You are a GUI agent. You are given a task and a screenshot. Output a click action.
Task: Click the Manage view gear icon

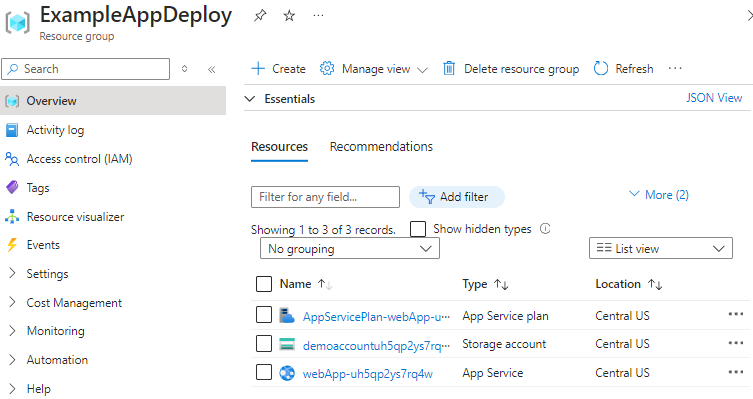pos(327,69)
